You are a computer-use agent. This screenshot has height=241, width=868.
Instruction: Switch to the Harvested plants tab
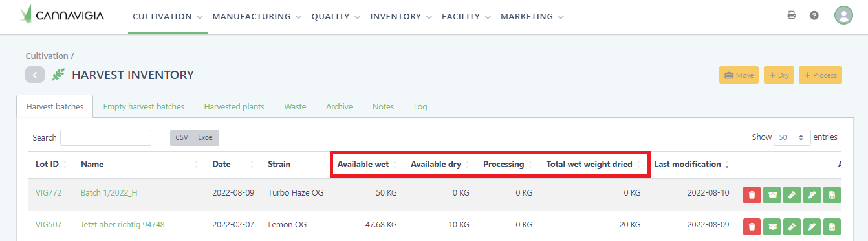[234, 106]
